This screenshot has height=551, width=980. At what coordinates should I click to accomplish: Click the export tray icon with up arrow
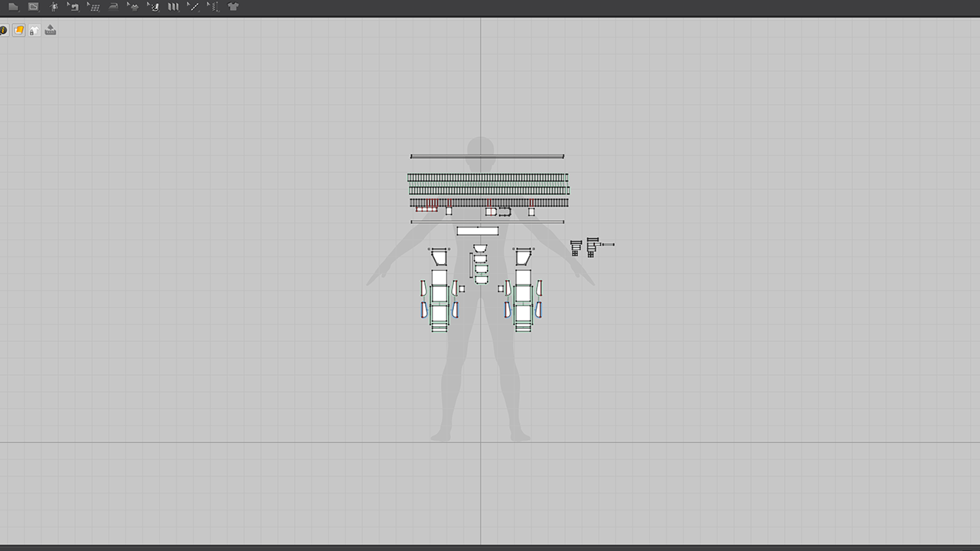click(x=51, y=30)
